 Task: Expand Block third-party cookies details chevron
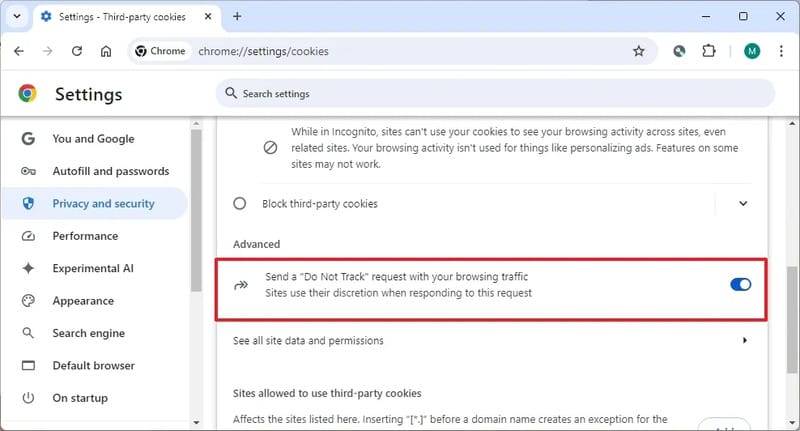[743, 204]
